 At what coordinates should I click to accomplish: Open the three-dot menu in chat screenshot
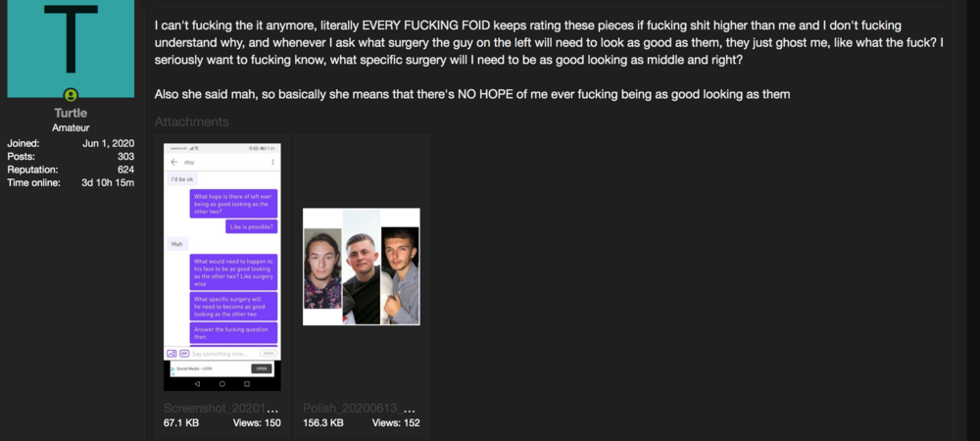(x=273, y=162)
